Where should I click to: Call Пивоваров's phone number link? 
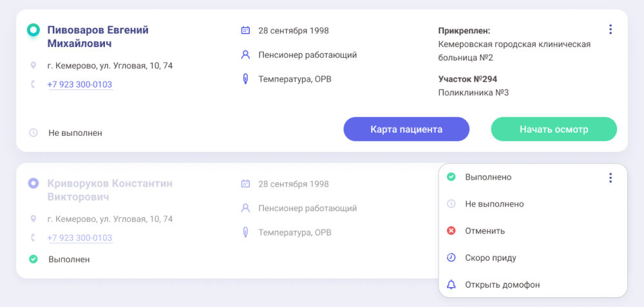(x=80, y=85)
